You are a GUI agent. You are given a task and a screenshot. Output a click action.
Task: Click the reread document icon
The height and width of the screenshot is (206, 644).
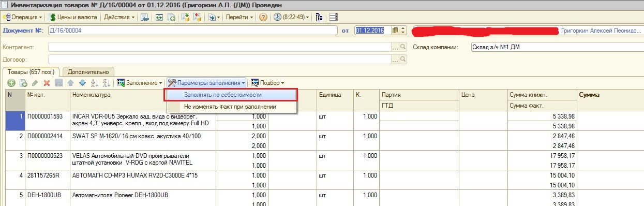point(159,17)
